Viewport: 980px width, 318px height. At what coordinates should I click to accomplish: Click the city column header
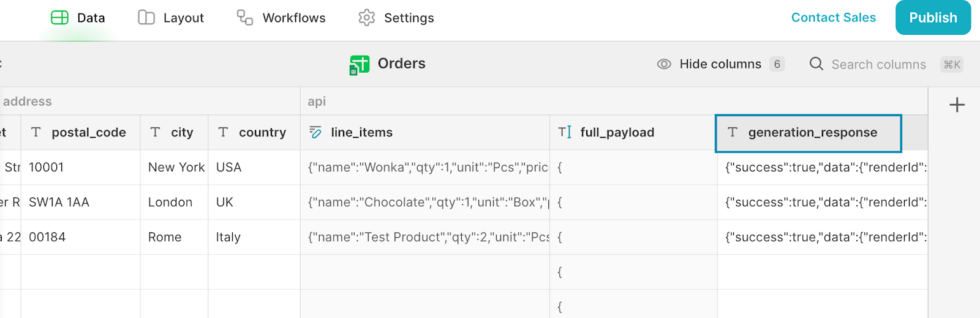[175, 133]
